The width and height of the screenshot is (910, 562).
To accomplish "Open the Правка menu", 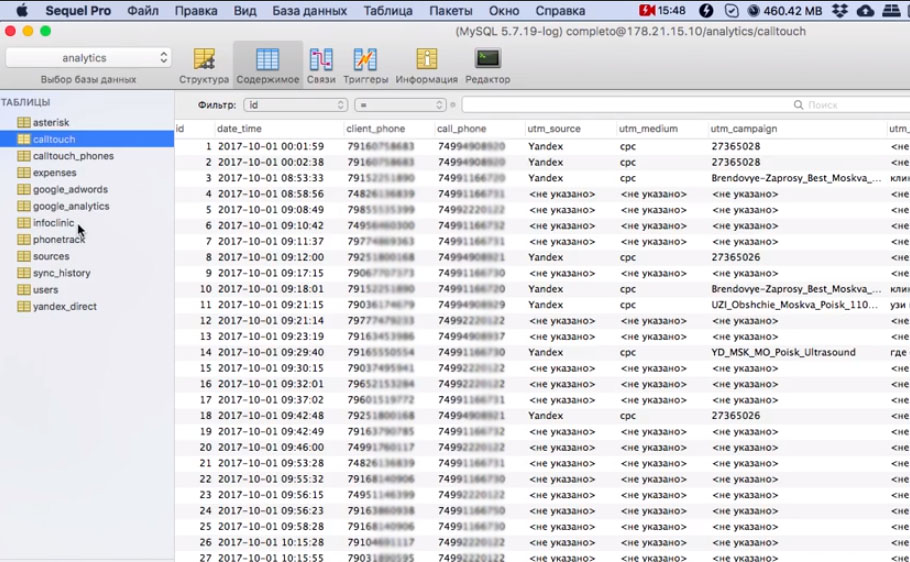I will [196, 10].
